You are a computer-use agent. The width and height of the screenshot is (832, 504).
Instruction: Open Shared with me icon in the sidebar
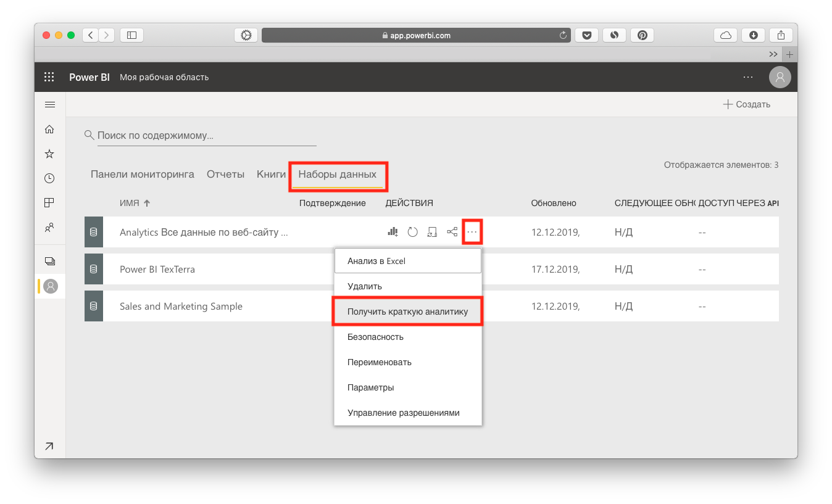click(x=50, y=227)
